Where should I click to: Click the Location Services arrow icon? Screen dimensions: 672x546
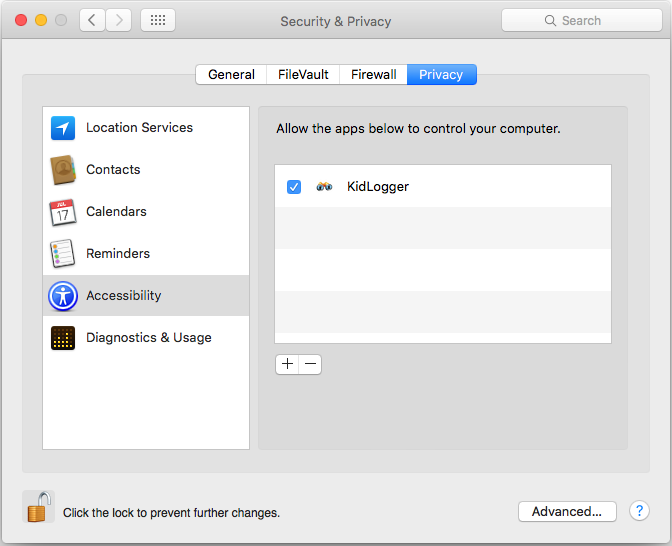(63, 128)
